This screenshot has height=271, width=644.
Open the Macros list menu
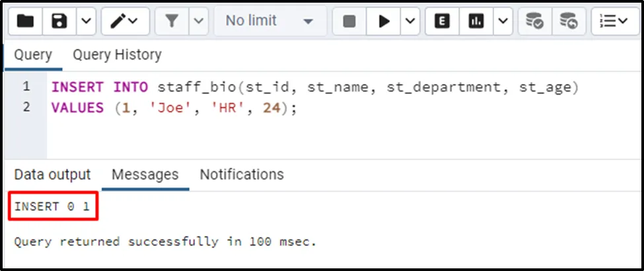tap(614, 22)
